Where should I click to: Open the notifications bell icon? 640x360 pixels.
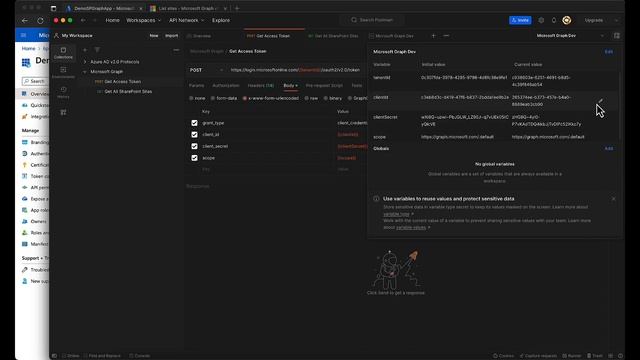[554, 20]
